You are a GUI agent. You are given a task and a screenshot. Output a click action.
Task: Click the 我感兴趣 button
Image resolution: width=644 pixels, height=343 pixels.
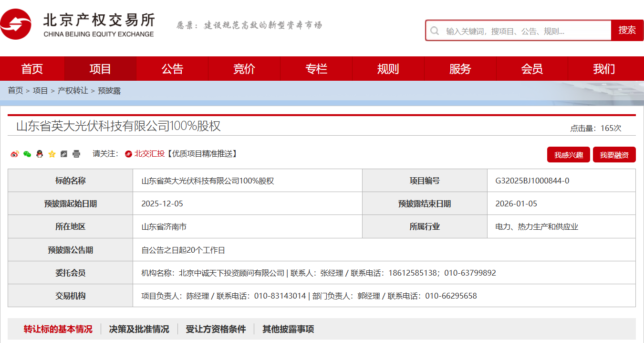click(x=568, y=155)
